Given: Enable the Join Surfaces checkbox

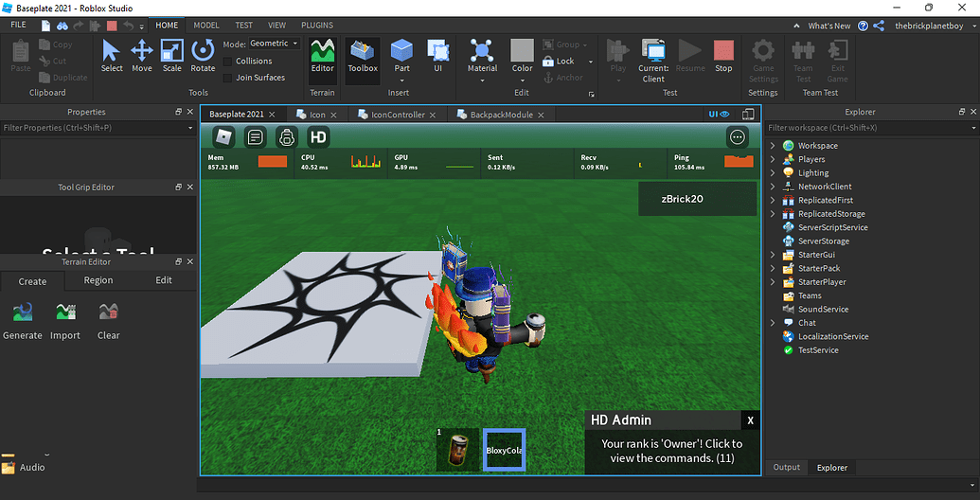Looking at the screenshot, I should (x=228, y=78).
